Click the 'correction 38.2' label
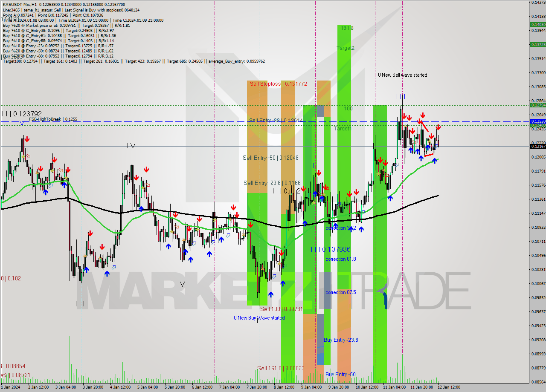Screen dimensions: 546x392 [340, 228]
